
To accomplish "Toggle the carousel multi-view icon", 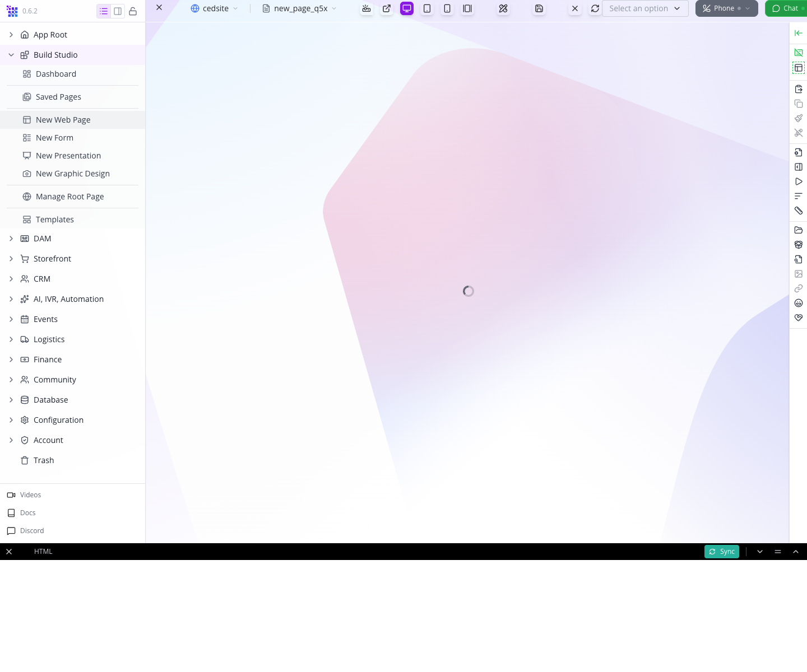I will pos(467,8).
